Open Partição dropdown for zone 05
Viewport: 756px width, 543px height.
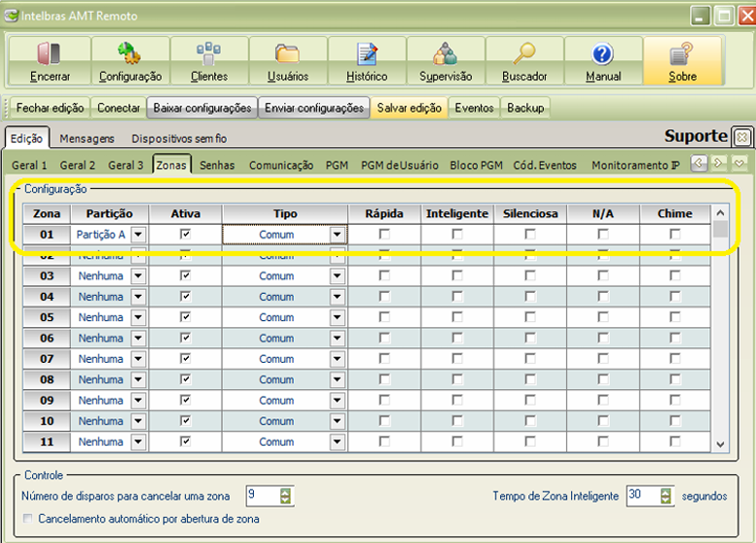138,317
